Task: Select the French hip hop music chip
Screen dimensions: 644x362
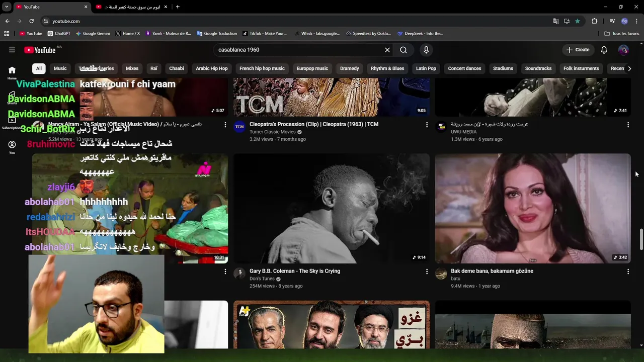Action: coord(262,68)
